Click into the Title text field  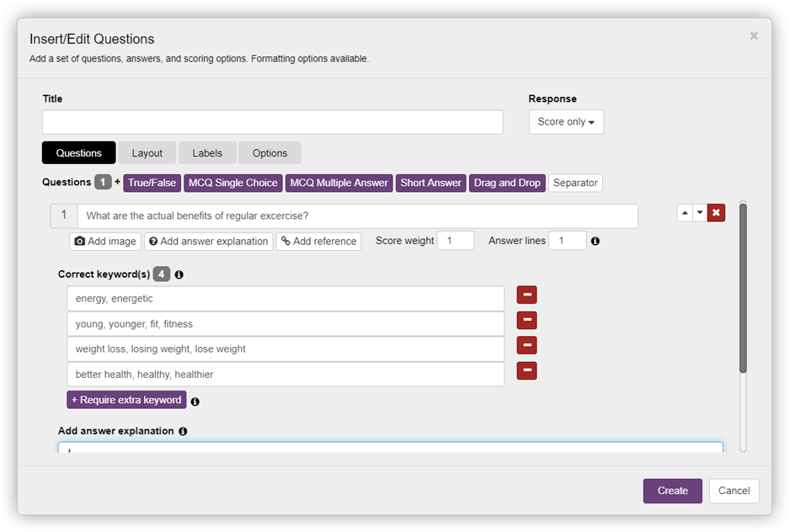272,122
